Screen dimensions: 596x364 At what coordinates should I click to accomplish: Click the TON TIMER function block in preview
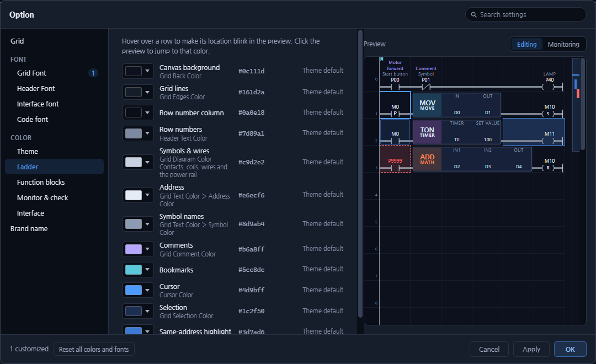pyautogui.click(x=456, y=132)
